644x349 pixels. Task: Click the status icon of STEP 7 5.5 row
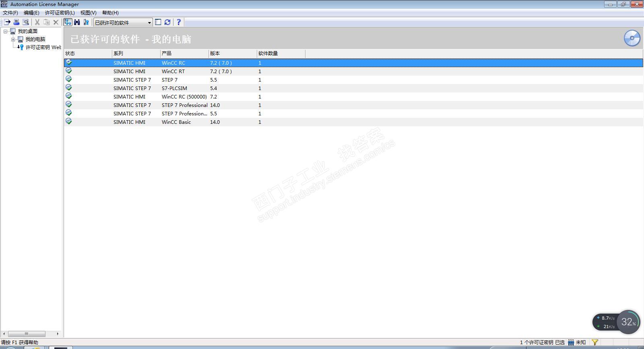(x=69, y=79)
